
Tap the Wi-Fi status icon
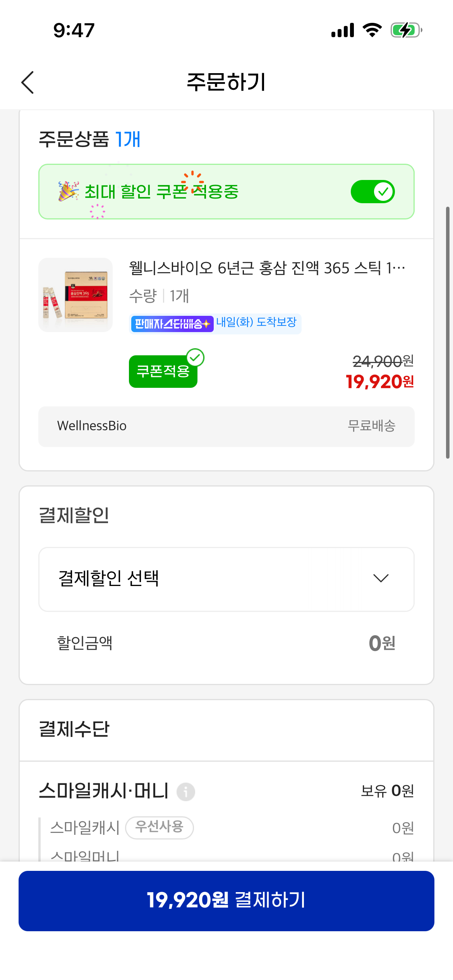372,30
